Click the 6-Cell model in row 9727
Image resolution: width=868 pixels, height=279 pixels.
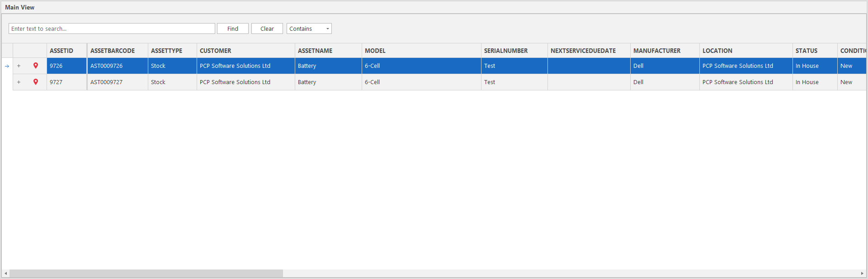[421, 82]
